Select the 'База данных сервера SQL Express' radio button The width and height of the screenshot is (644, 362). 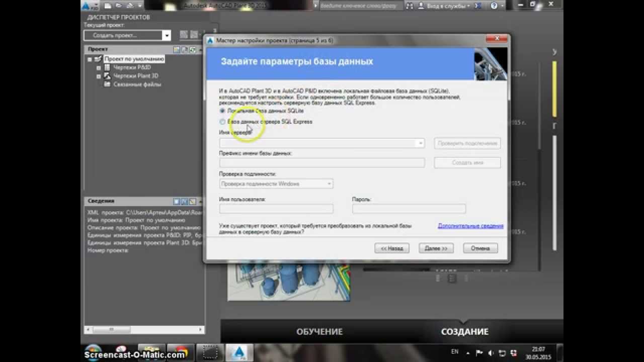(x=222, y=122)
